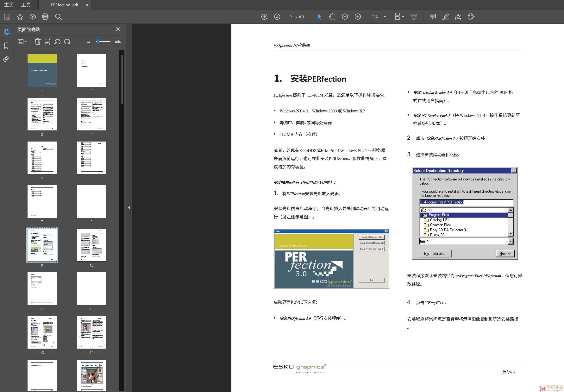This screenshot has width=564, height=392.
Task: Open the bookmarks sidebar panel
Action: click(6, 46)
